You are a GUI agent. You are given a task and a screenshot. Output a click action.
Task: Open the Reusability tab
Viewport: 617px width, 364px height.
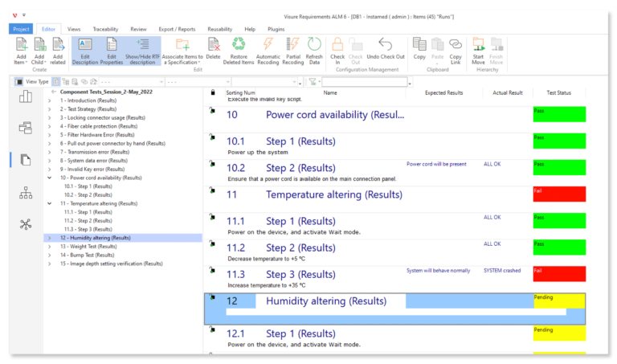219,29
